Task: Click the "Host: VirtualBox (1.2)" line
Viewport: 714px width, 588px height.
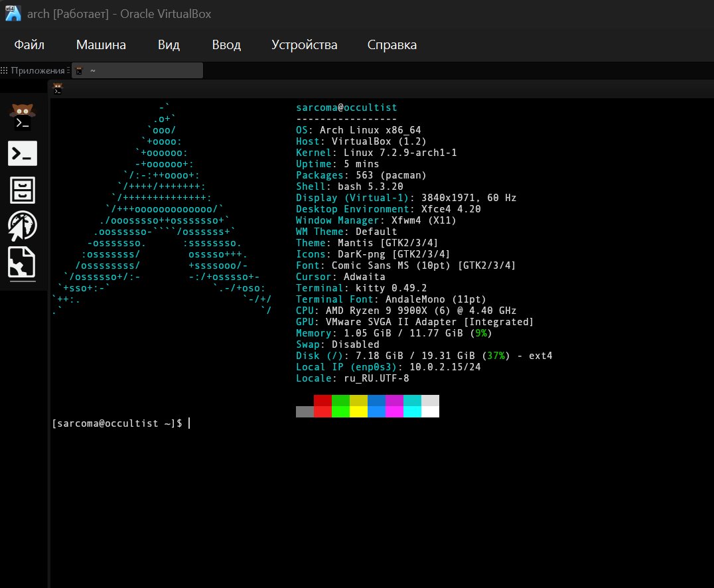Action: 361,141
